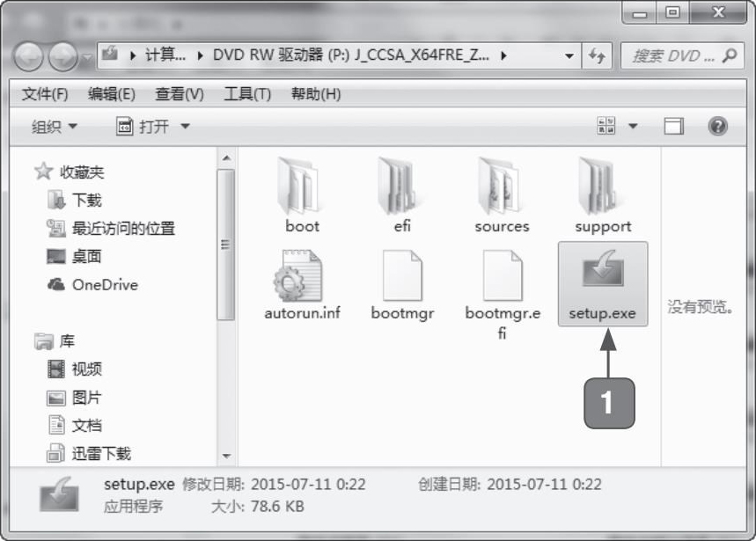Open the 文档 library
Viewport: 756px width, 541px height.
click(x=75, y=426)
